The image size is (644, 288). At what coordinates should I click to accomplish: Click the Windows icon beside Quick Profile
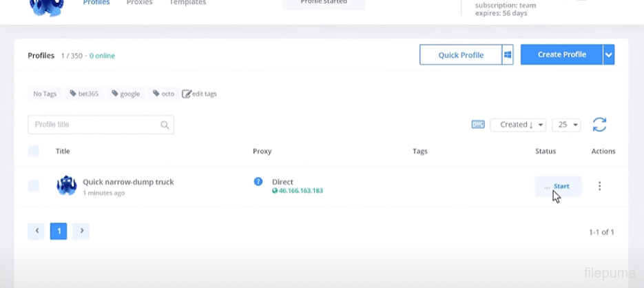[508, 55]
